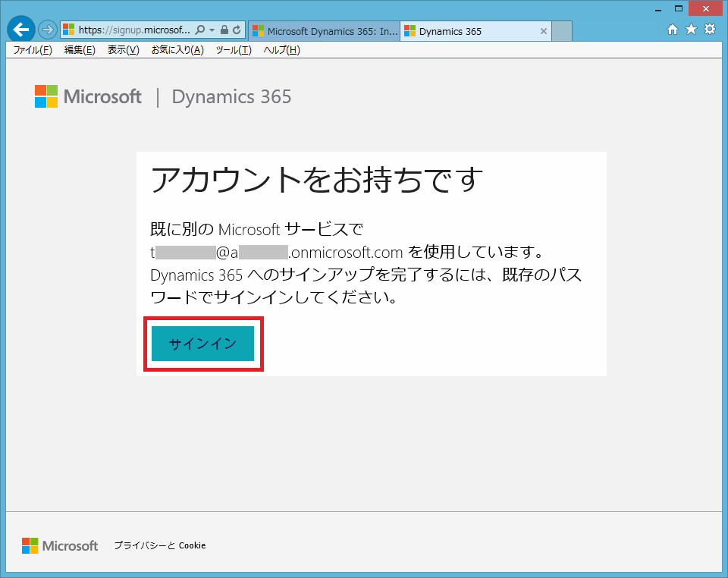The height and width of the screenshot is (578, 728).
Task: Go back with the browser Back arrow
Action: coord(21,30)
